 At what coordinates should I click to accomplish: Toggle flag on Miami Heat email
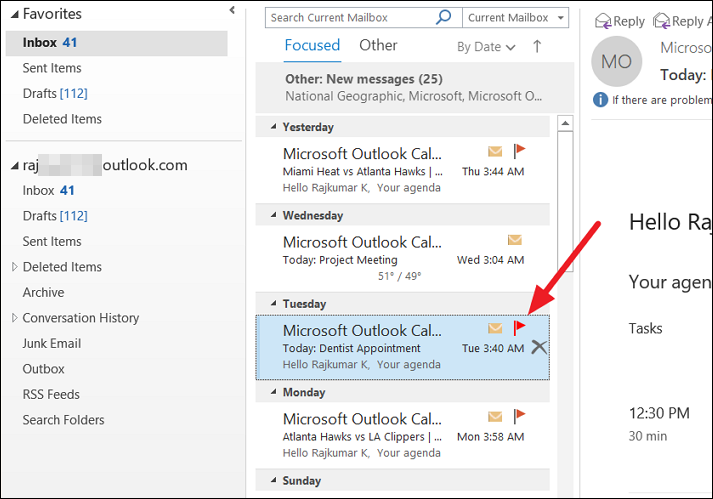(519, 151)
